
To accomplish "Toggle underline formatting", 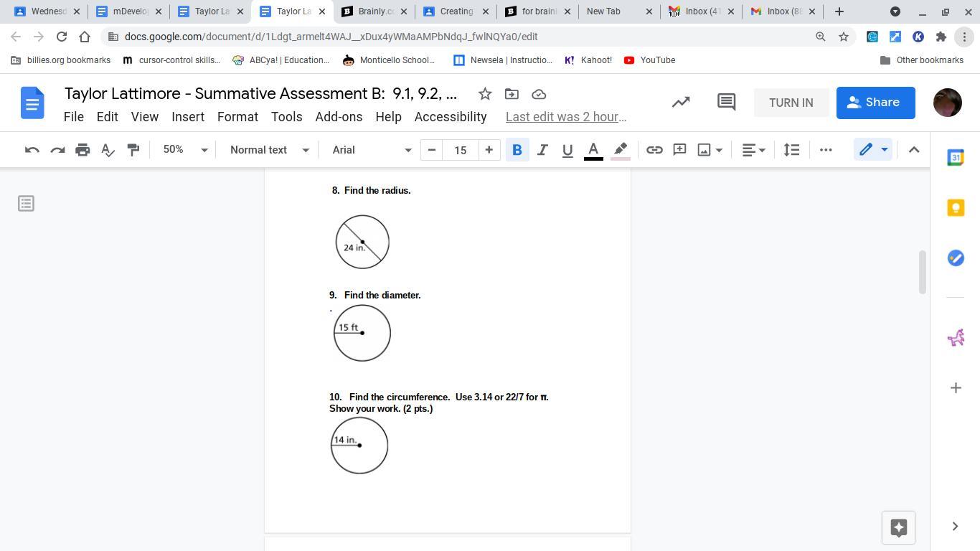I will 567,150.
